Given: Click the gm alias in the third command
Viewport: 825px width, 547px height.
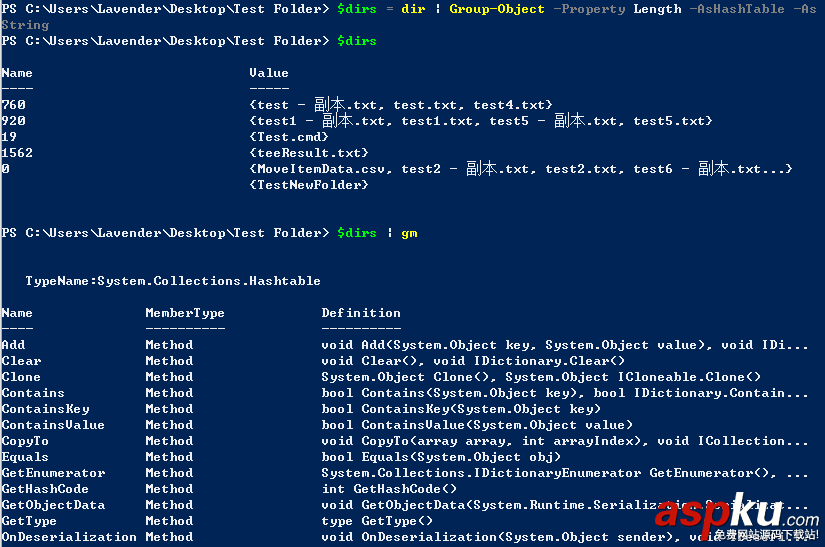Looking at the screenshot, I should point(409,233).
